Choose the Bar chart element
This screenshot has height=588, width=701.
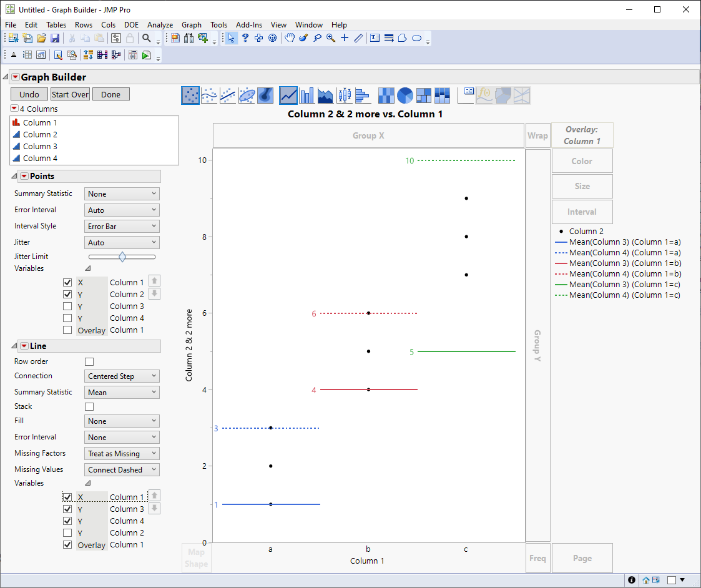[306, 96]
